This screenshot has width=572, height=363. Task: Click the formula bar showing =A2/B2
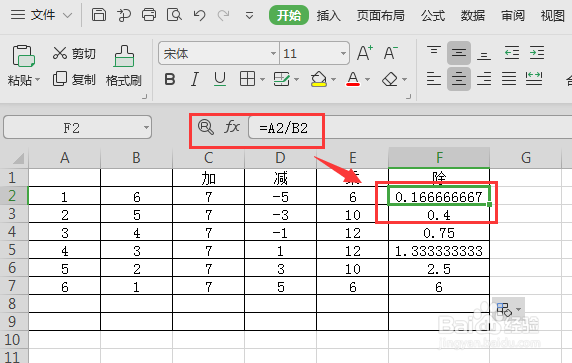[410, 128]
